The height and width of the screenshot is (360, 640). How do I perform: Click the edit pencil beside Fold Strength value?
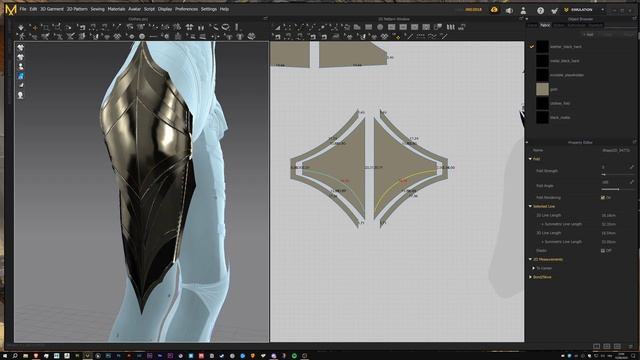632,167
